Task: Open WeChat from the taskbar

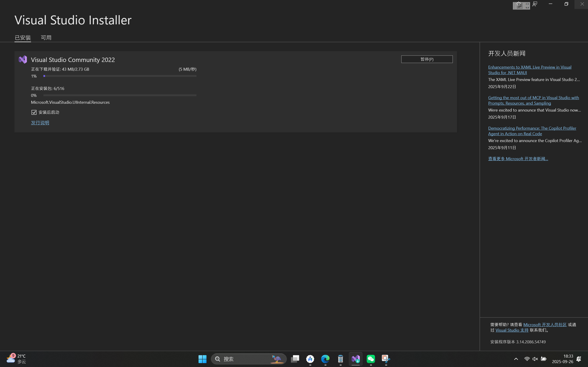Action: tap(371, 359)
